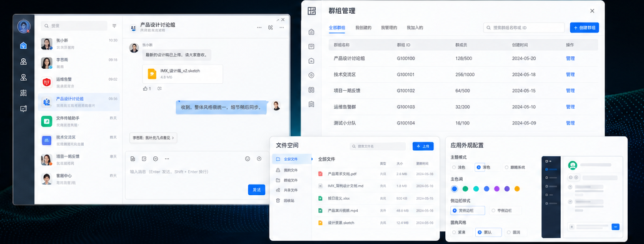Click the green avatar in appearance preview
This screenshot has height=244, width=644.
coord(573,166)
